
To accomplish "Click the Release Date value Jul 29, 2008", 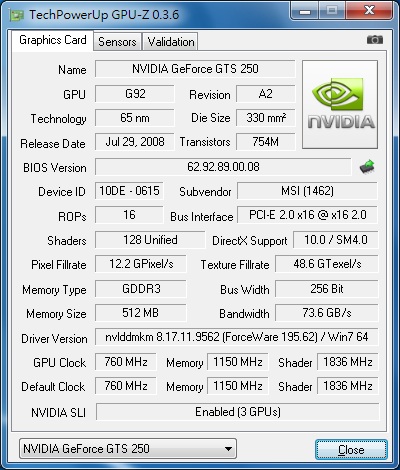I will 135,142.
